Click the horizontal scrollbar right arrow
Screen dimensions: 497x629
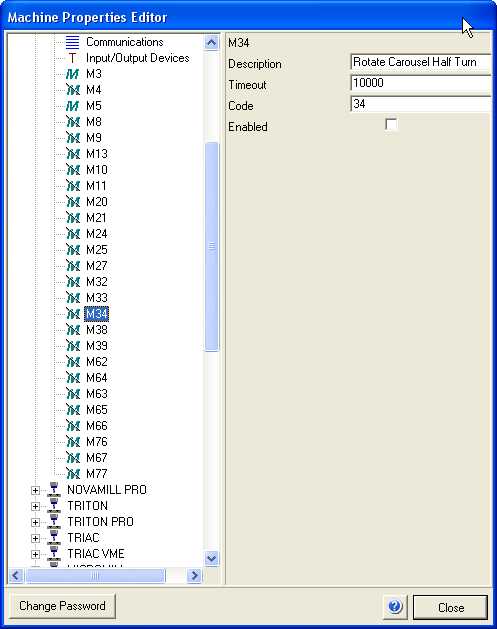point(195,576)
